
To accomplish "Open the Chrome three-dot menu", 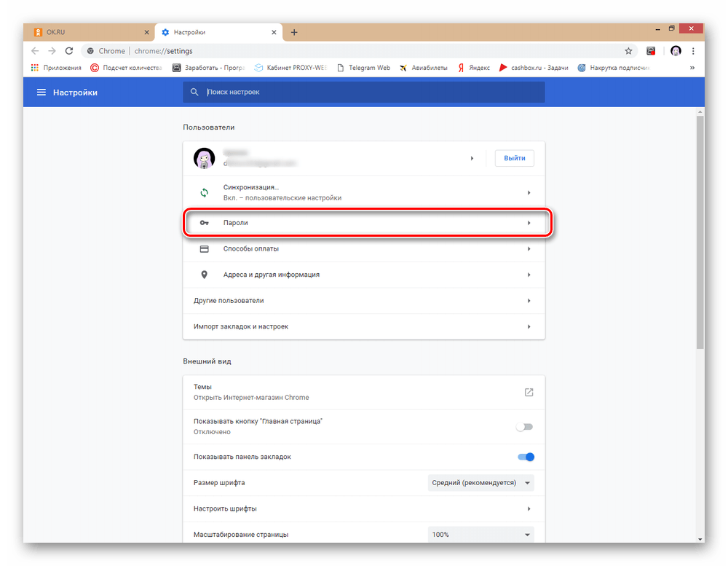I will (x=693, y=51).
